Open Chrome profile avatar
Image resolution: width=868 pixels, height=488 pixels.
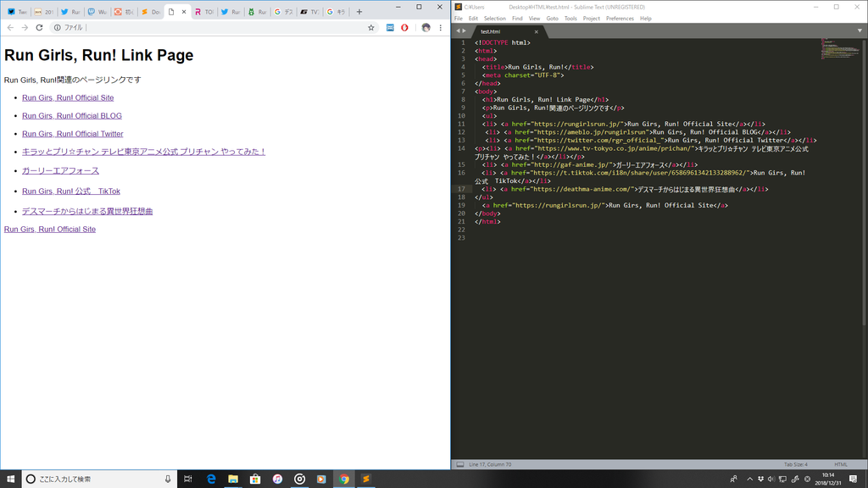[426, 28]
